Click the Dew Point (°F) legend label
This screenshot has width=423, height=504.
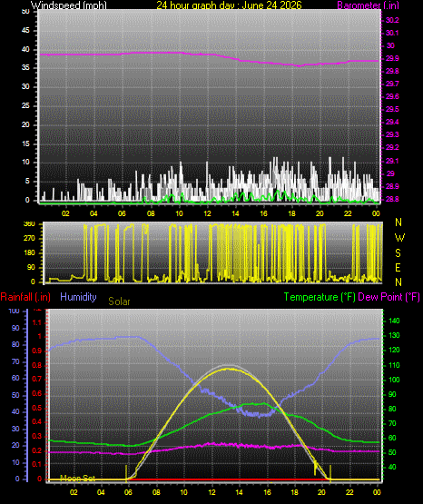click(x=389, y=297)
